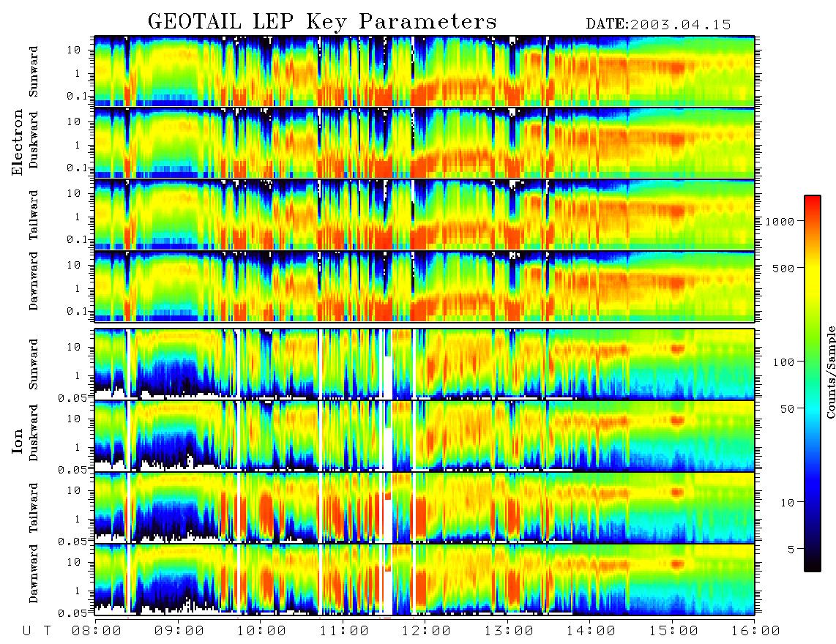The image size is (836, 644).
Task: Select the vertical "Electron" group label
Action: pos(18,142)
